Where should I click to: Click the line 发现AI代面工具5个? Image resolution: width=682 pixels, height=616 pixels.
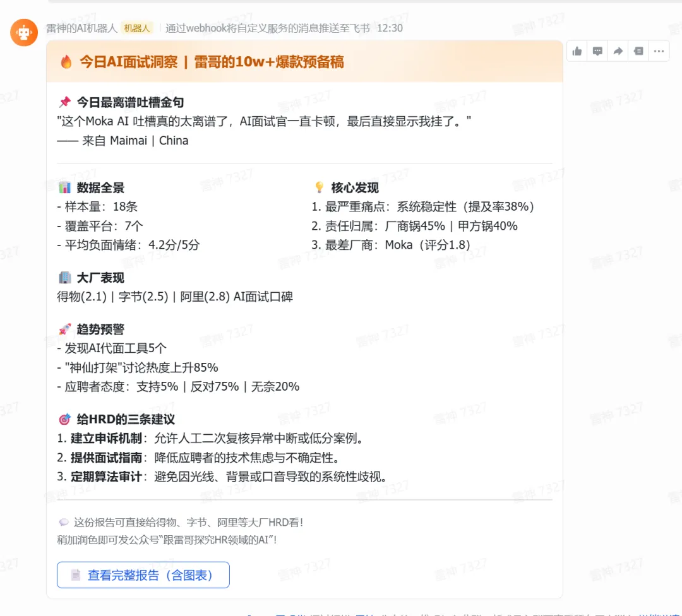click(112, 348)
